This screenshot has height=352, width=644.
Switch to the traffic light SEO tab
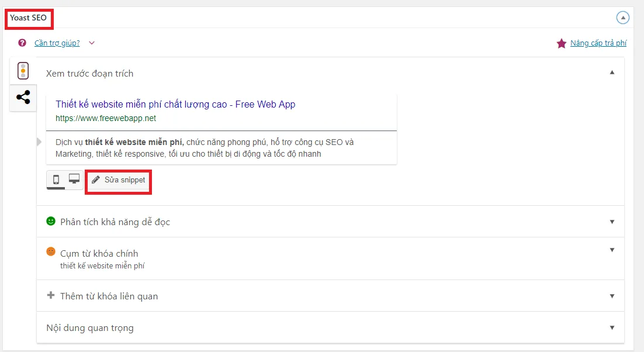pyautogui.click(x=23, y=71)
